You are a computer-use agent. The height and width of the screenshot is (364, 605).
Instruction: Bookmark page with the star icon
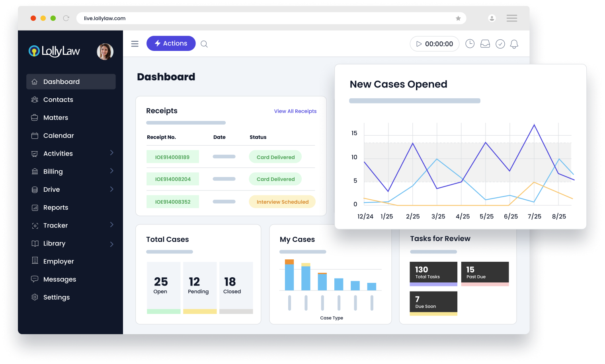[x=458, y=18]
